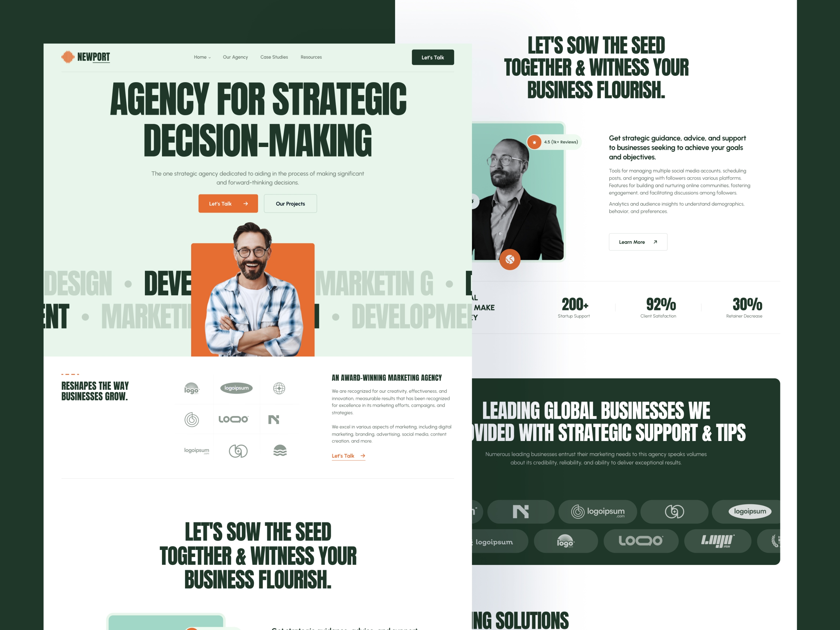Click the arrow icon next to Let's Talk CTA
840x630 pixels.
click(x=245, y=203)
